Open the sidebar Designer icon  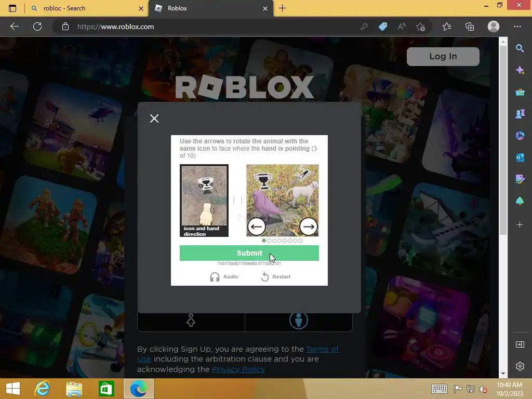click(520, 179)
